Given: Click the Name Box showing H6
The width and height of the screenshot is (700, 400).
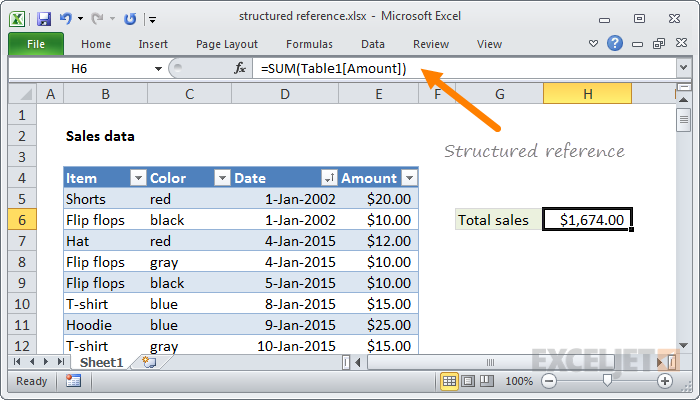Looking at the screenshot, I should pyautogui.click(x=79, y=69).
